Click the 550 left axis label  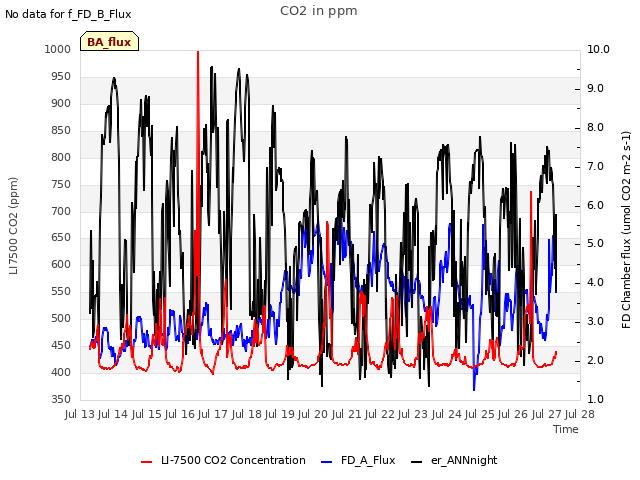(x=61, y=291)
